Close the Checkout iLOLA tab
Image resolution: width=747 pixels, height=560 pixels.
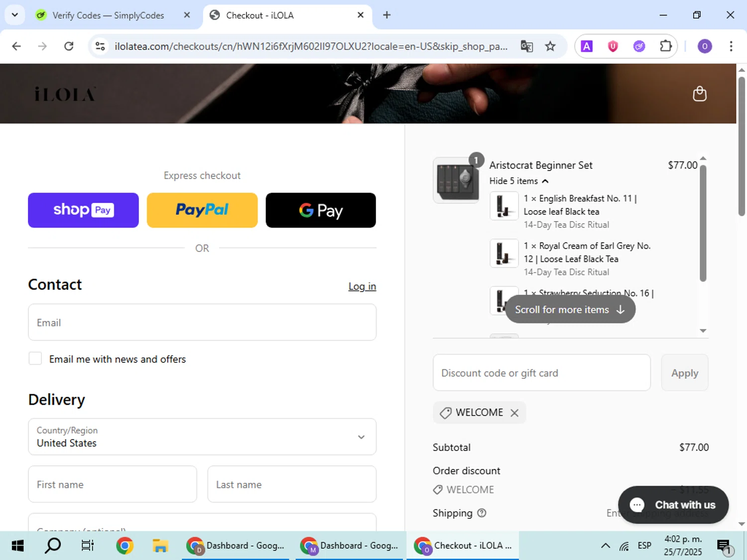tap(361, 15)
